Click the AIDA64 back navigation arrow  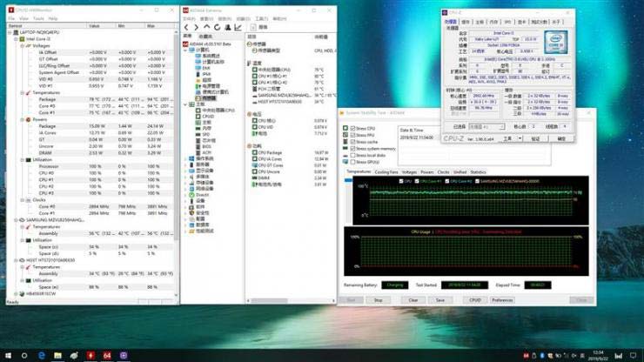coord(186,28)
